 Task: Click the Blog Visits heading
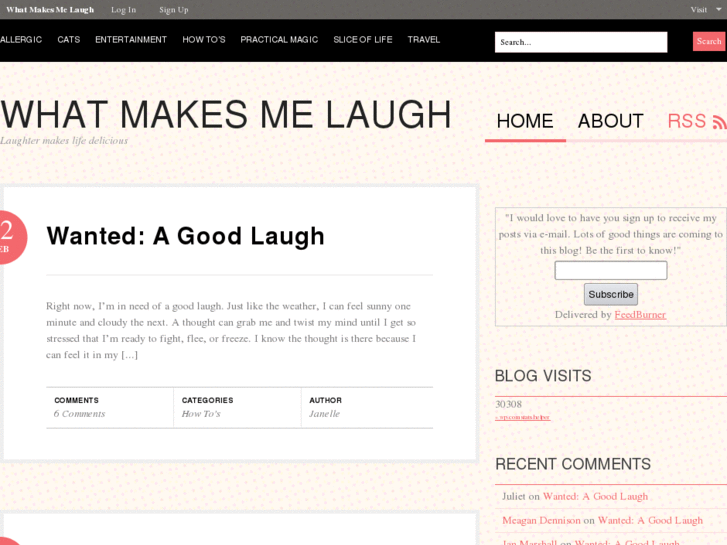click(543, 376)
